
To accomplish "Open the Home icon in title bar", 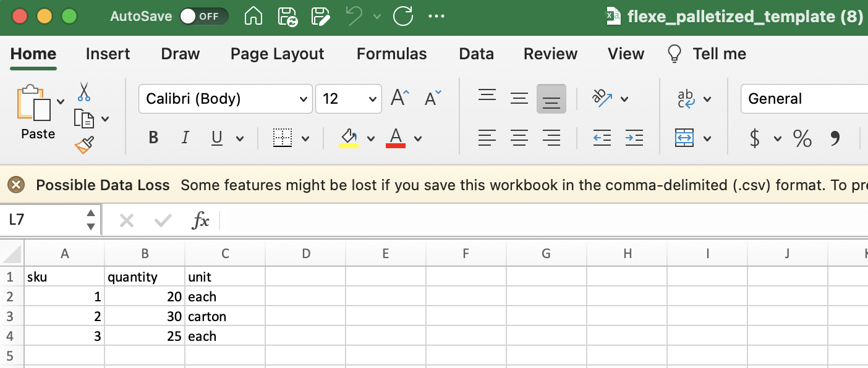I will (x=253, y=17).
